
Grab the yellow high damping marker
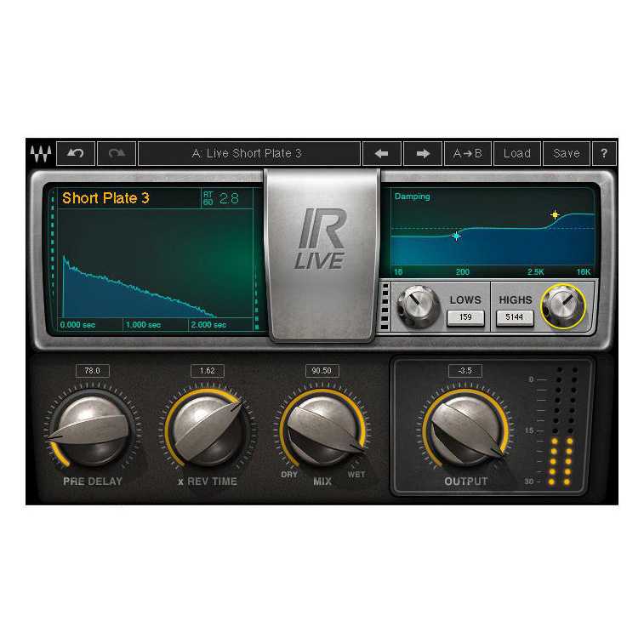[555, 214]
